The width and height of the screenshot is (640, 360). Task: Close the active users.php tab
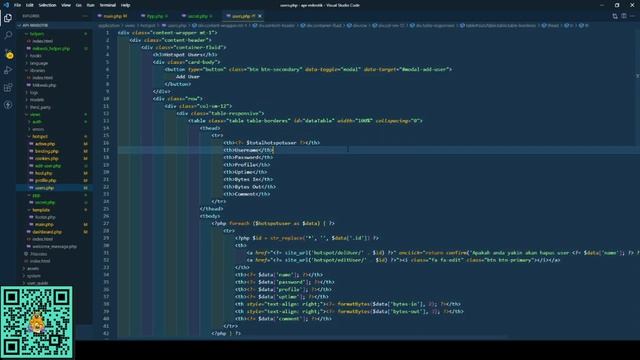[x=260, y=16]
